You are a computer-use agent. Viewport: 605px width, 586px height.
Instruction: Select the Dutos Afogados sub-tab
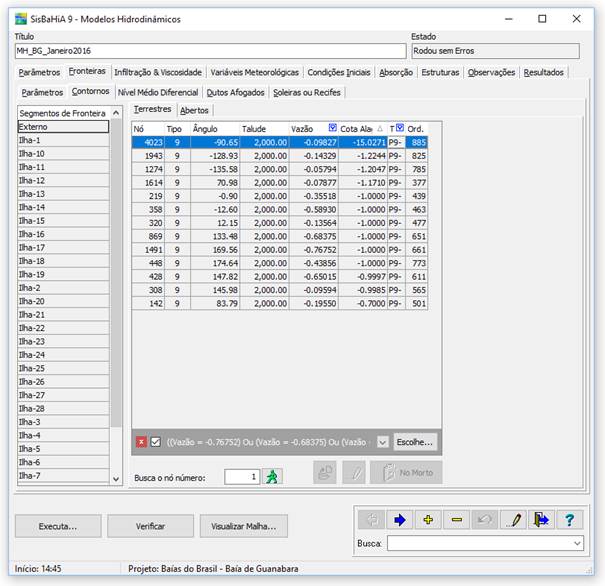pos(235,93)
